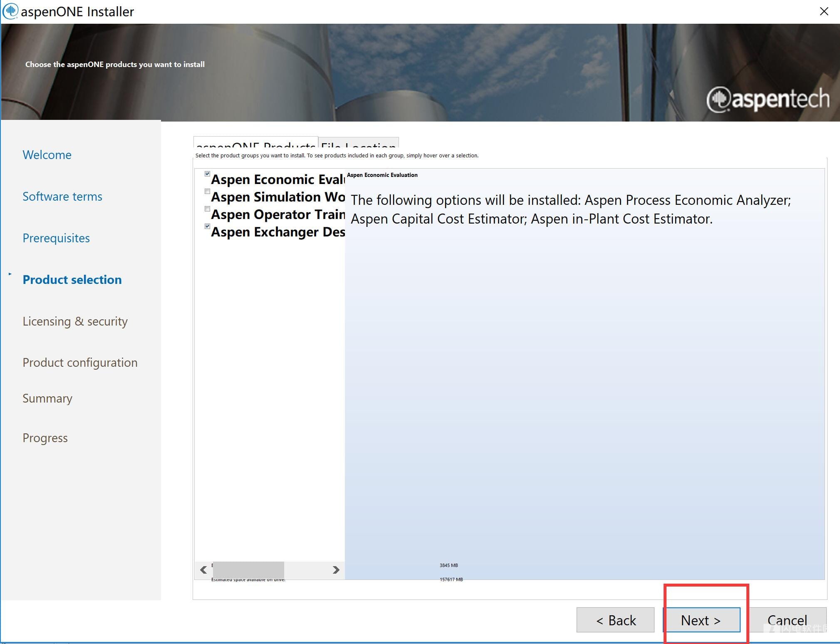Screen dimensions: 840x644
Task: Go to Software terms step
Action: pos(62,196)
